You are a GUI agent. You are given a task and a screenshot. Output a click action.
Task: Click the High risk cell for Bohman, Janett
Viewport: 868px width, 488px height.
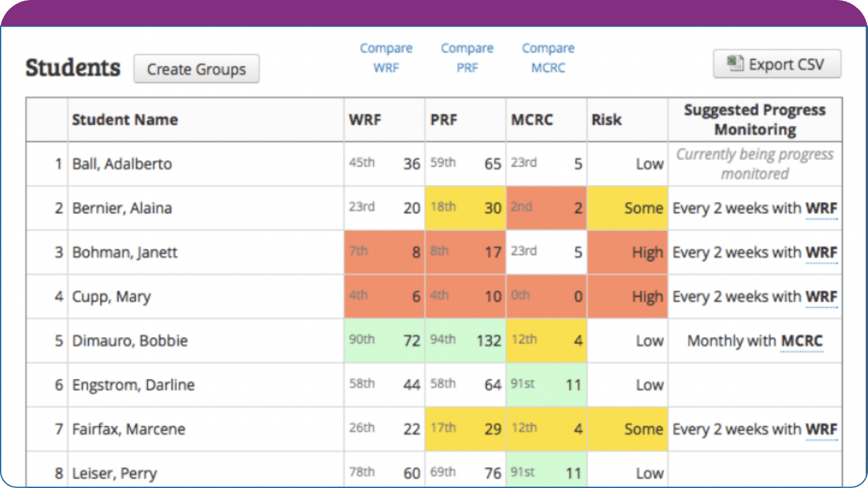point(627,252)
